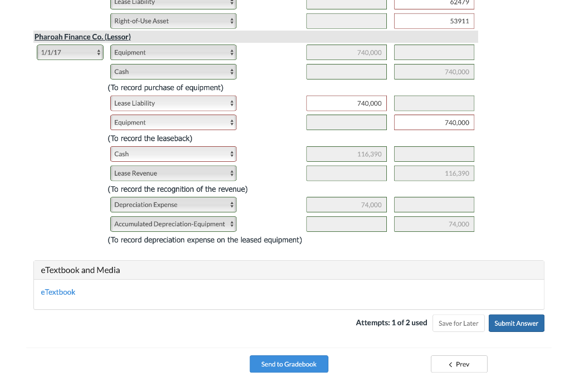Screen dimensions: 570x392
Task: Select the Accumulated Depreciation credit field 74,000
Action: pyautogui.click(x=434, y=224)
